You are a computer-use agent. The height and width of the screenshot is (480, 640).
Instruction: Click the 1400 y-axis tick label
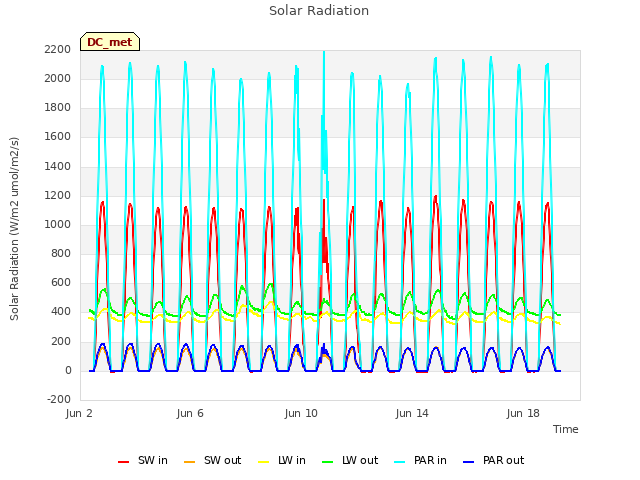[58, 166]
